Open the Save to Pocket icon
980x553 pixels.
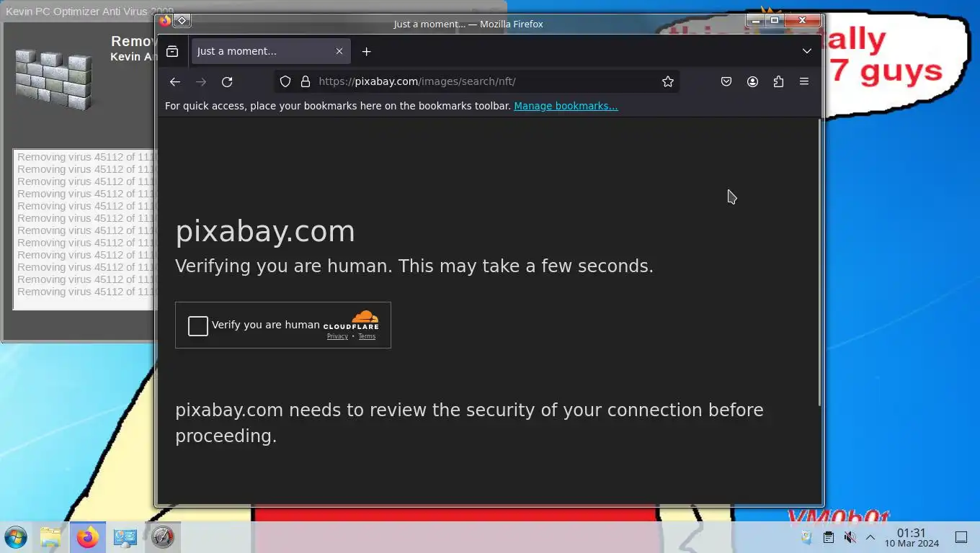coord(726,82)
